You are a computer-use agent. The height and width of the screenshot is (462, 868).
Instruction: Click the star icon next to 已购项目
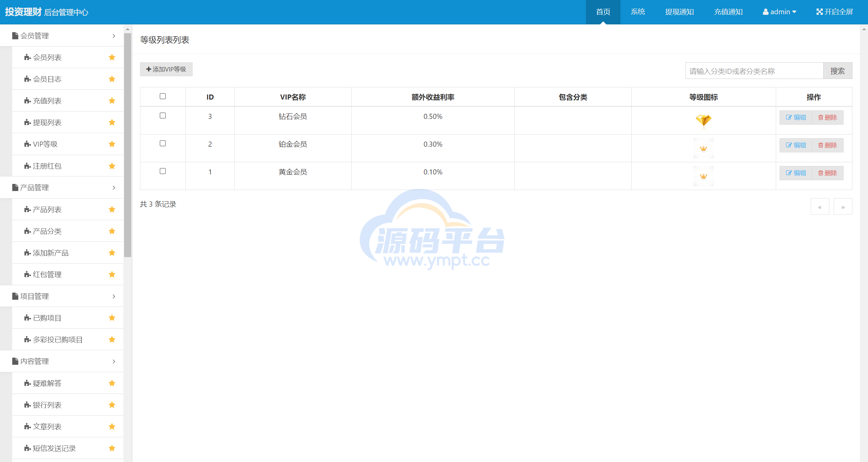112,318
